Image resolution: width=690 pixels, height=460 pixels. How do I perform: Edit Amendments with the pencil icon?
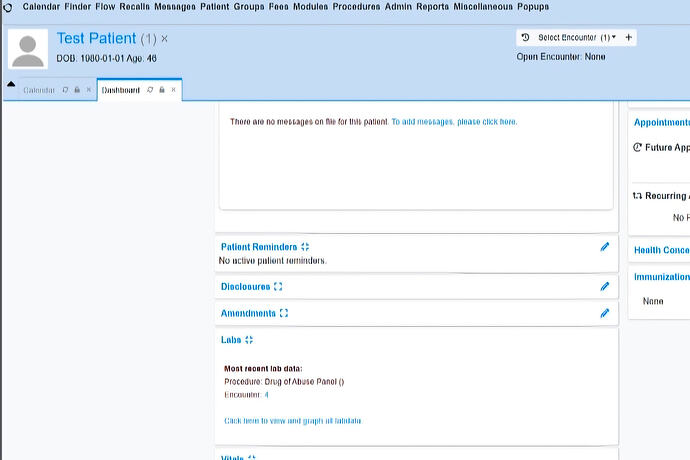point(605,313)
